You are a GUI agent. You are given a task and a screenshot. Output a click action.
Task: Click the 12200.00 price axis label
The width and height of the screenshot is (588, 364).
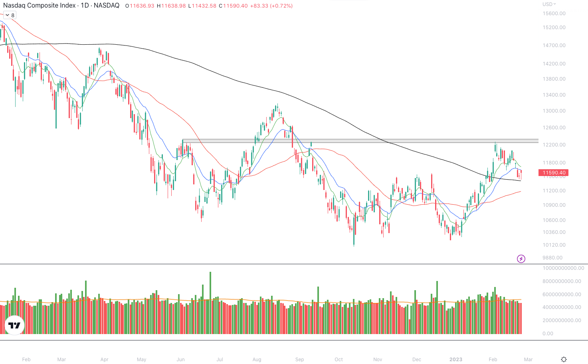554,145
